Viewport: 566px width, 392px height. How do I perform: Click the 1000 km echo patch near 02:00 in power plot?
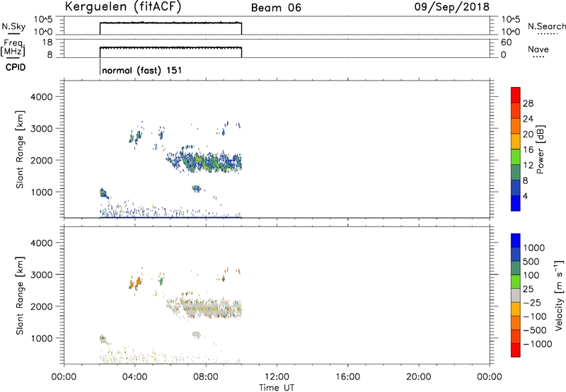103,192
